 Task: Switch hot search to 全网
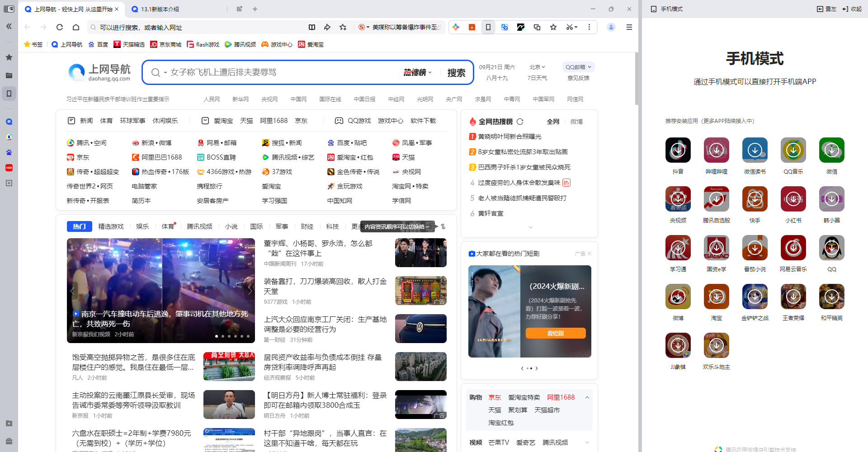click(553, 122)
